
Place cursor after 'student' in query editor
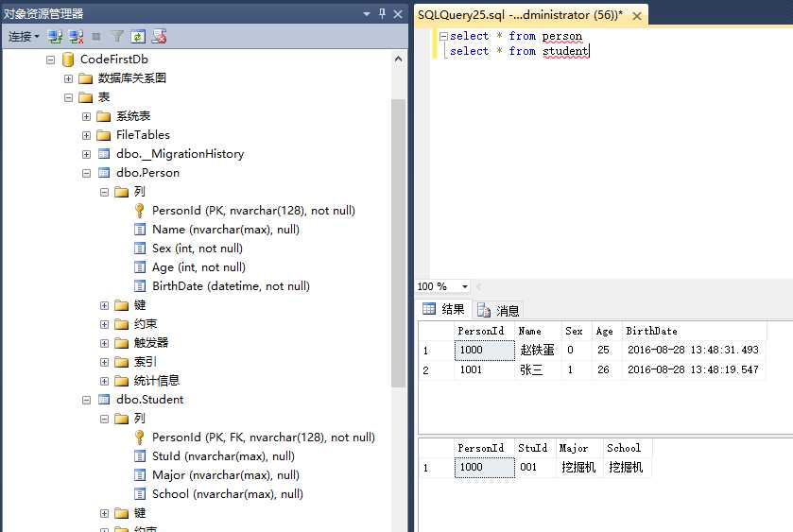click(x=589, y=51)
